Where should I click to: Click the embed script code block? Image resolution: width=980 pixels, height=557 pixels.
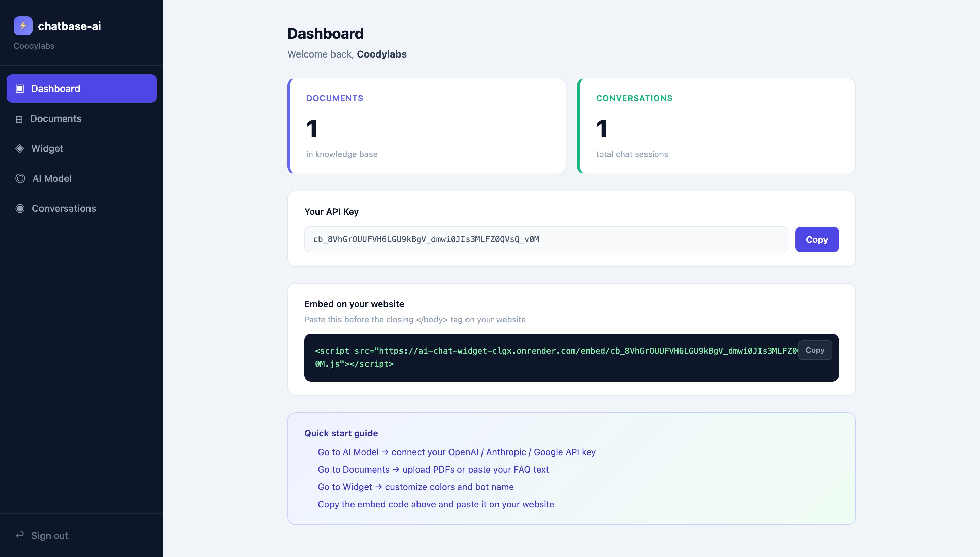tap(571, 357)
